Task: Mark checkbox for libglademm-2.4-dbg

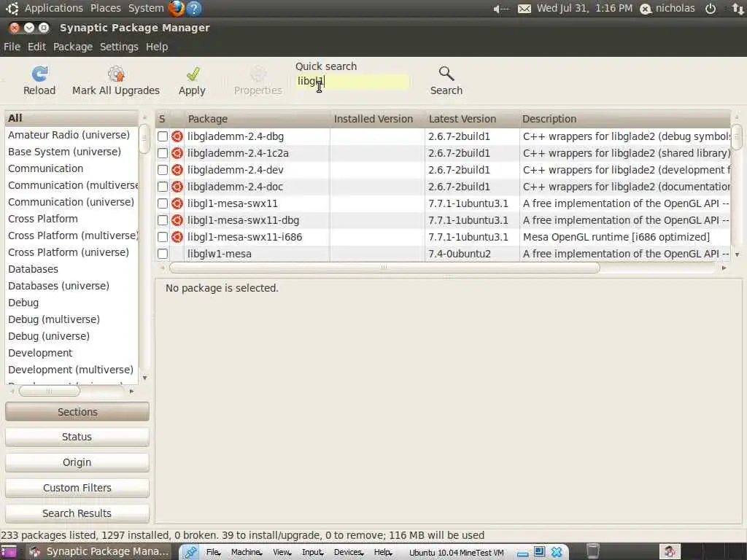Action: pyautogui.click(x=163, y=136)
